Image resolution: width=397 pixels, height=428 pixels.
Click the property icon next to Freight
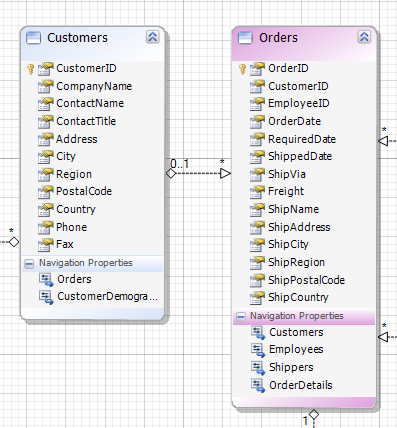pos(257,192)
